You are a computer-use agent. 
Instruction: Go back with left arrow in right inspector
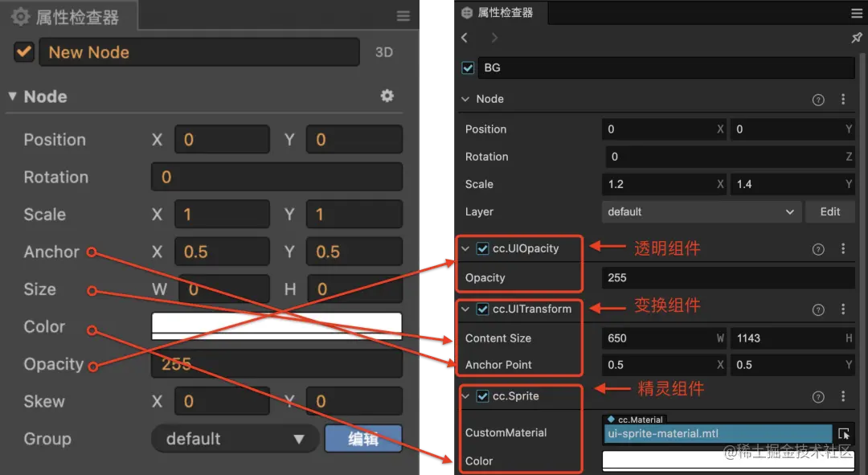[465, 38]
